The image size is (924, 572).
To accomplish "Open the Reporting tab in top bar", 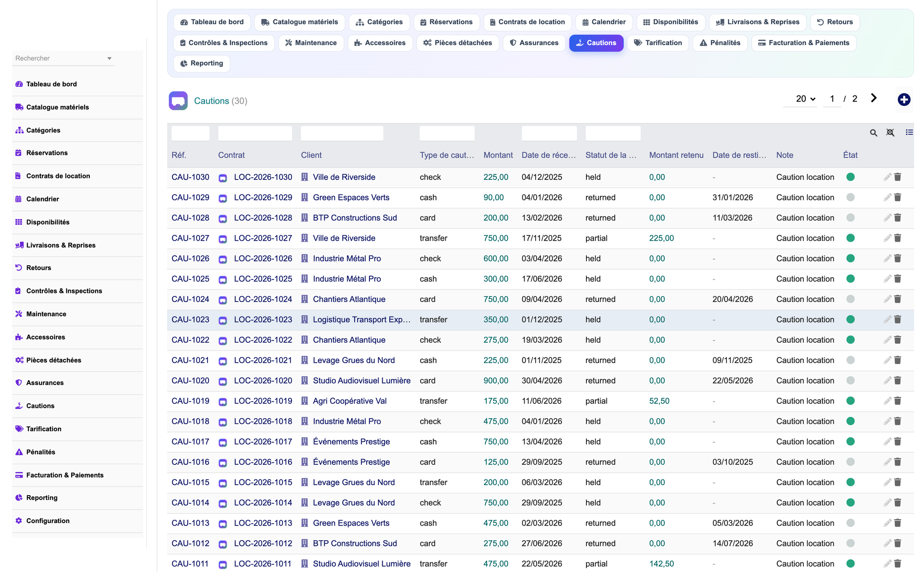I will pos(202,63).
